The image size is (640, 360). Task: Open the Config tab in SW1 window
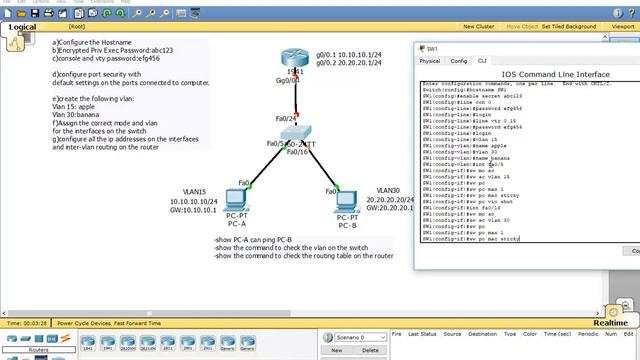tap(459, 61)
